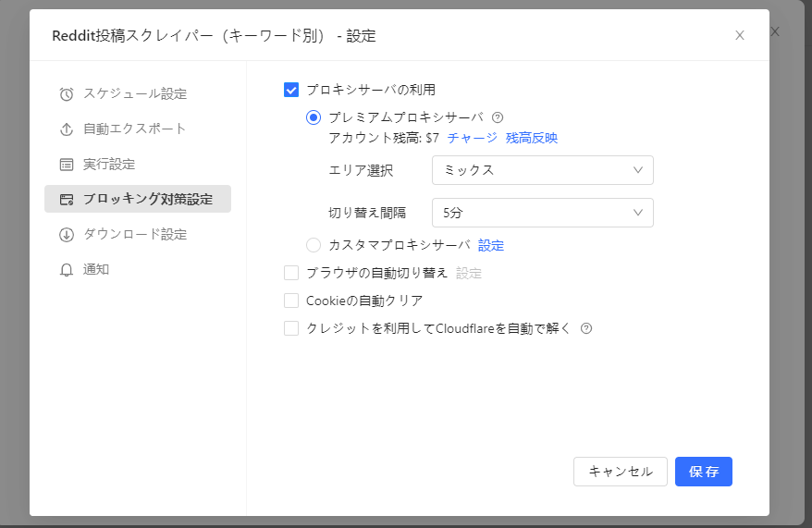812x528 pixels.
Task: Enable ブラウザの自動切り替え checkbox
Action: point(291,273)
